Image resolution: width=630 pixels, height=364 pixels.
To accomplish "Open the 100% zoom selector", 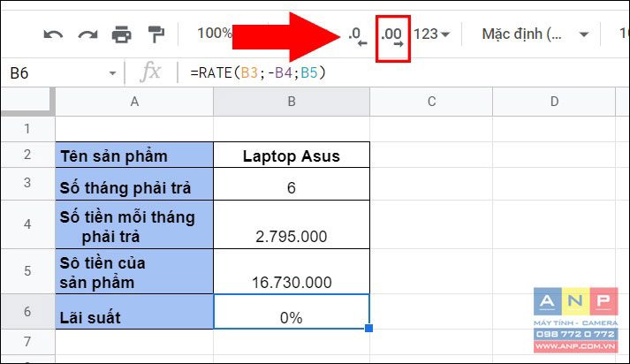I will 215,34.
